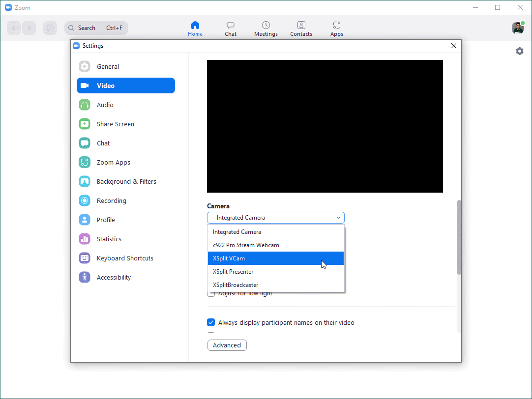Click the Chat bubble icon in settings sidebar
The height and width of the screenshot is (399, 532).
coord(85,143)
